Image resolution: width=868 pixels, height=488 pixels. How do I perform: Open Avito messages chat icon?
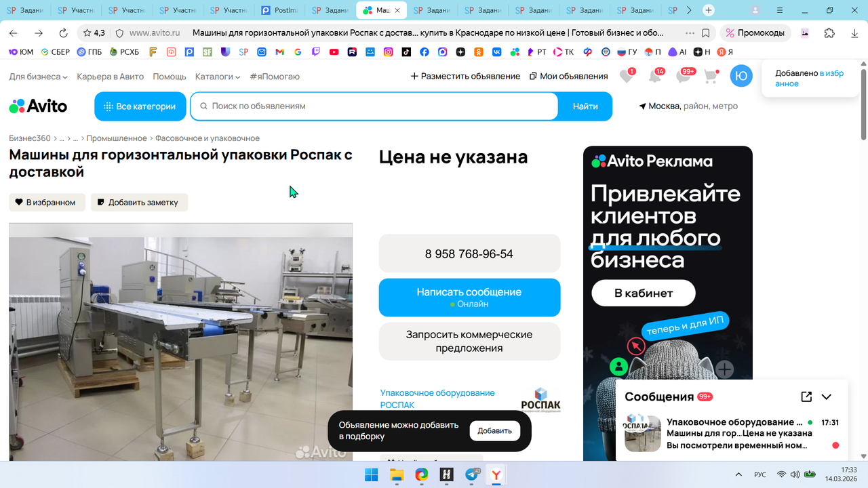[684, 77]
